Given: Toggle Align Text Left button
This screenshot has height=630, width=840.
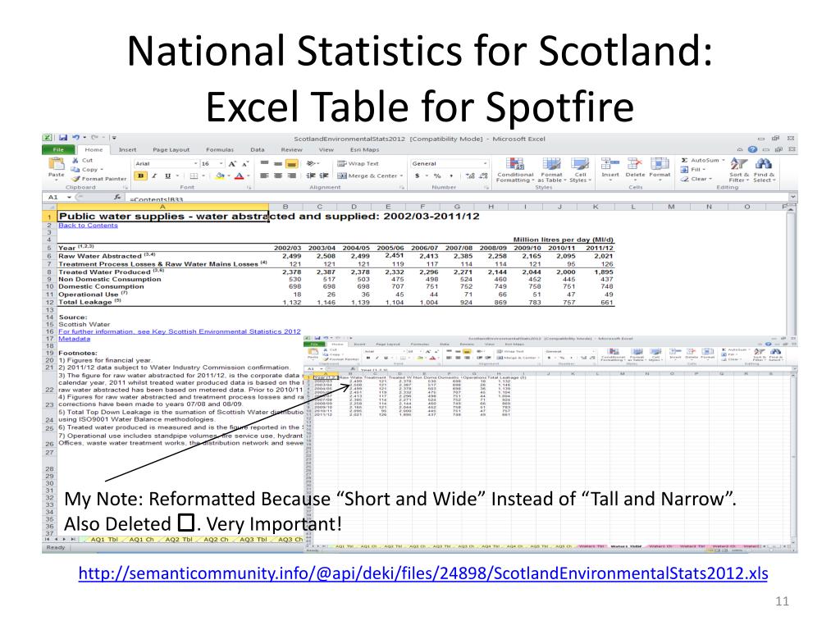Looking at the screenshot, I should click(265, 176).
